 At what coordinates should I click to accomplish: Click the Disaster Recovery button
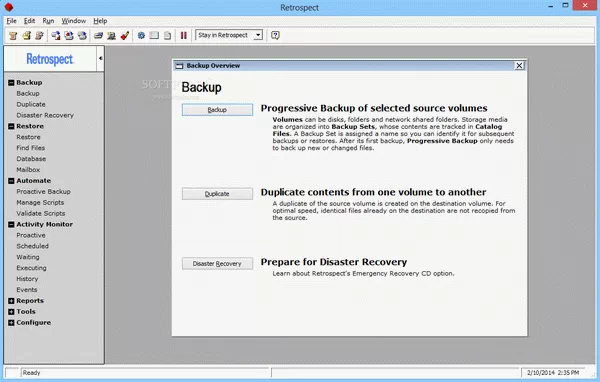(217, 264)
